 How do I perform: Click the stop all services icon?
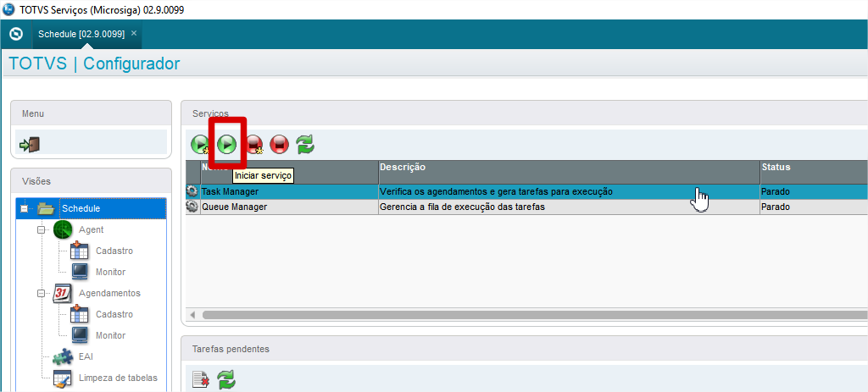pyautogui.click(x=254, y=145)
